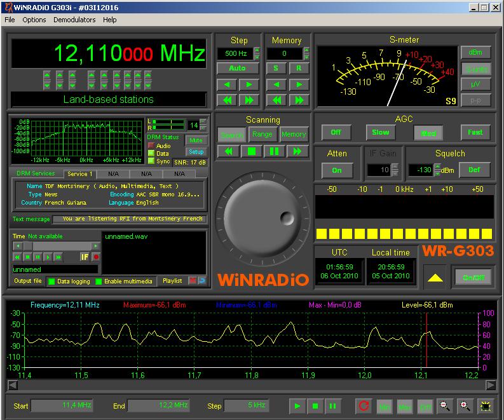Image resolution: width=504 pixels, height=420 pixels.
Task: Click the squelch Def button
Action: [x=474, y=170]
